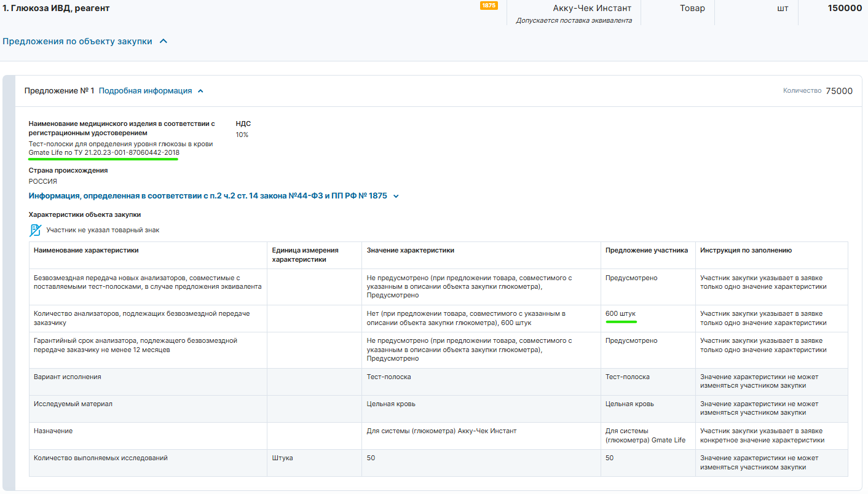Screen dimensions: 868x494
Task: Click Количество 75000 value
Action: click(839, 91)
